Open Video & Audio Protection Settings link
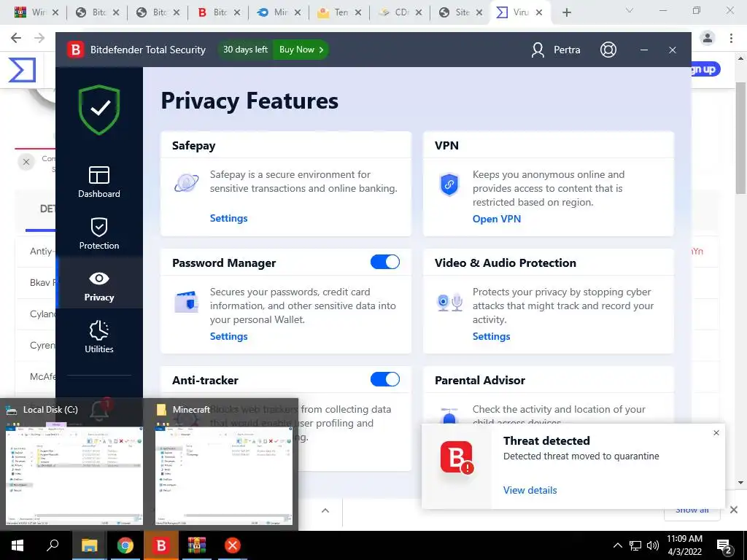The width and height of the screenshot is (747, 560). coord(491,336)
